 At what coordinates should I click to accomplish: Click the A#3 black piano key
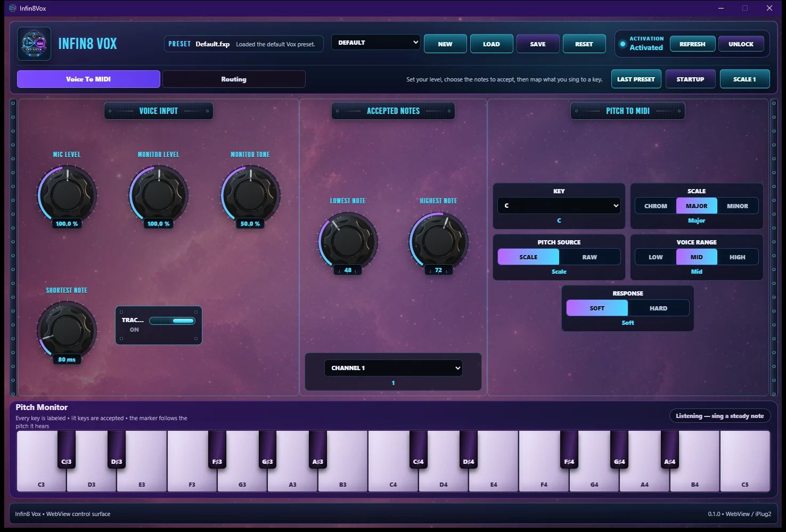pos(318,449)
